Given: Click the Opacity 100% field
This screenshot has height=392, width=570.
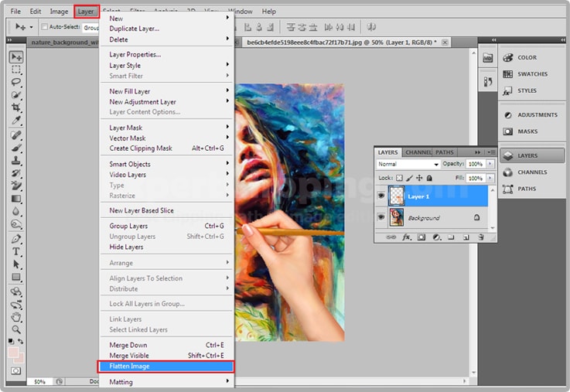Looking at the screenshot, I should pos(476,164).
